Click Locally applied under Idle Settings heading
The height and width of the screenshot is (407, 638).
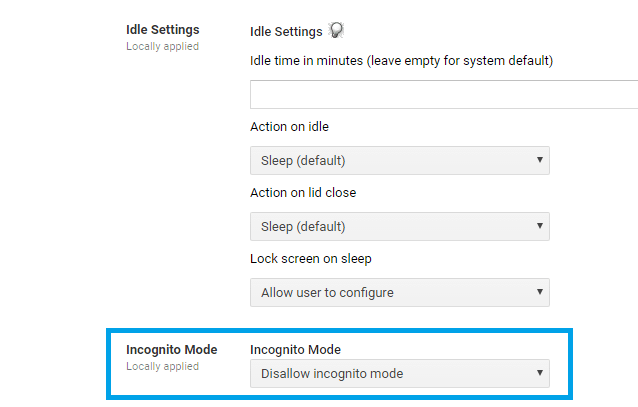click(x=162, y=46)
